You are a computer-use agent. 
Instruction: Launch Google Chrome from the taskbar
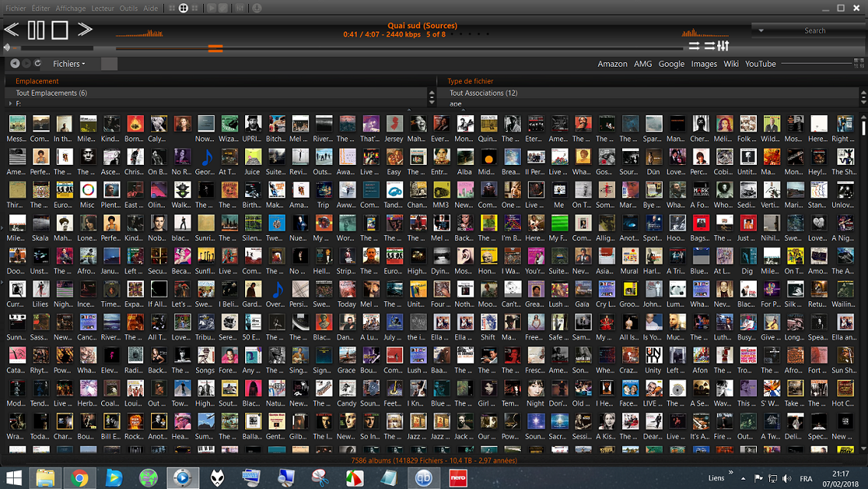coord(79,478)
